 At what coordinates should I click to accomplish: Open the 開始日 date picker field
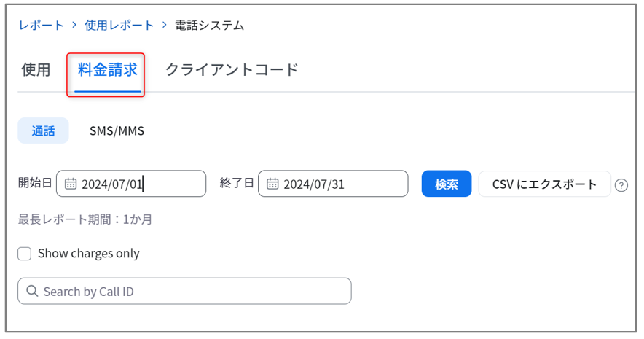click(x=131, y=184)
